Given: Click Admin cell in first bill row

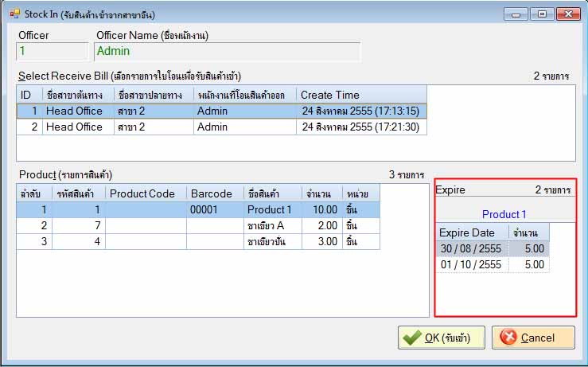Looking at the screenshot, I should pyautogui.click(x=245, y=111).
